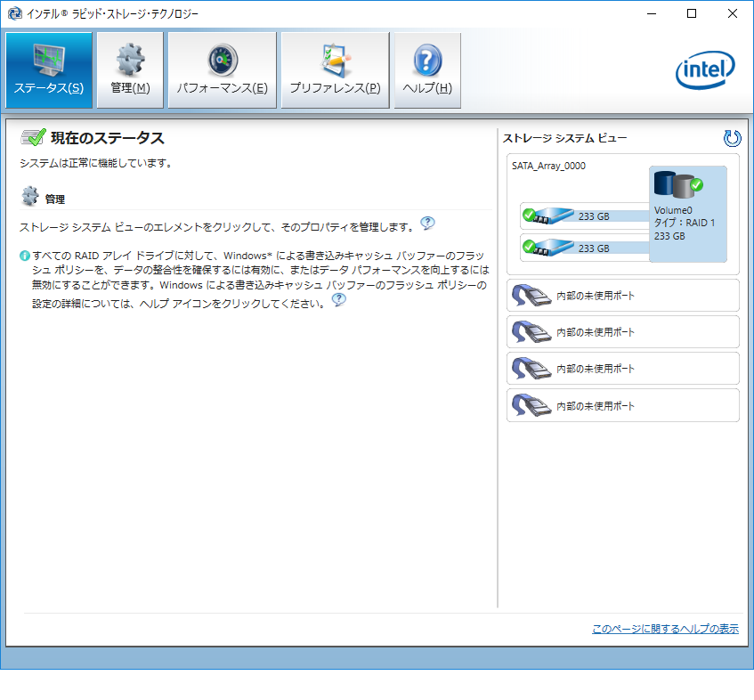The width and height of the screenshot is (754, 700).
Task: Click the gear icon next to 管理 heading
Action: (29, 196)
